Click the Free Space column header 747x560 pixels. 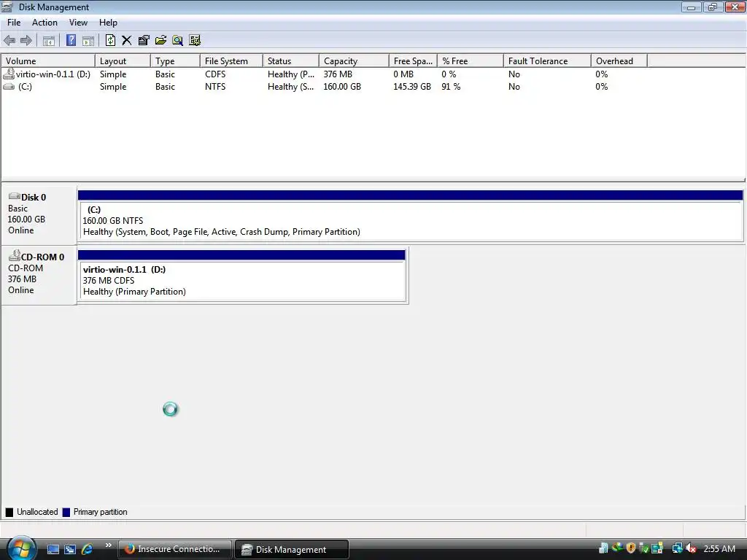pyautogui.click(x=413, y=61)
